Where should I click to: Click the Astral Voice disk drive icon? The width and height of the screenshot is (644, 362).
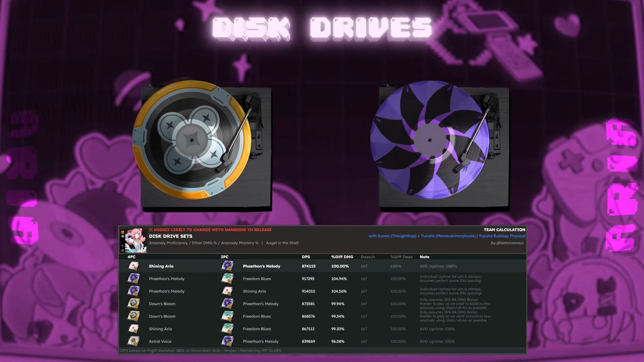coord(133,341)
